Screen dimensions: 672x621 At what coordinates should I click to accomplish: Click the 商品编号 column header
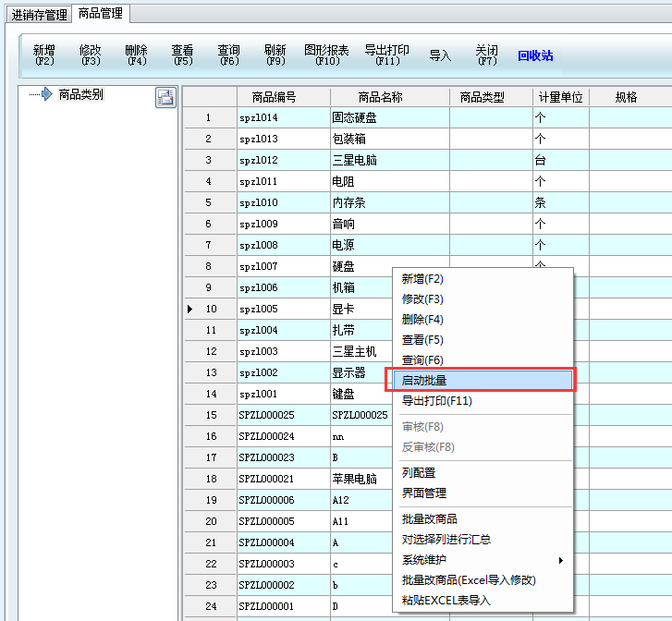pyautogui.click(x=274, y=97)
